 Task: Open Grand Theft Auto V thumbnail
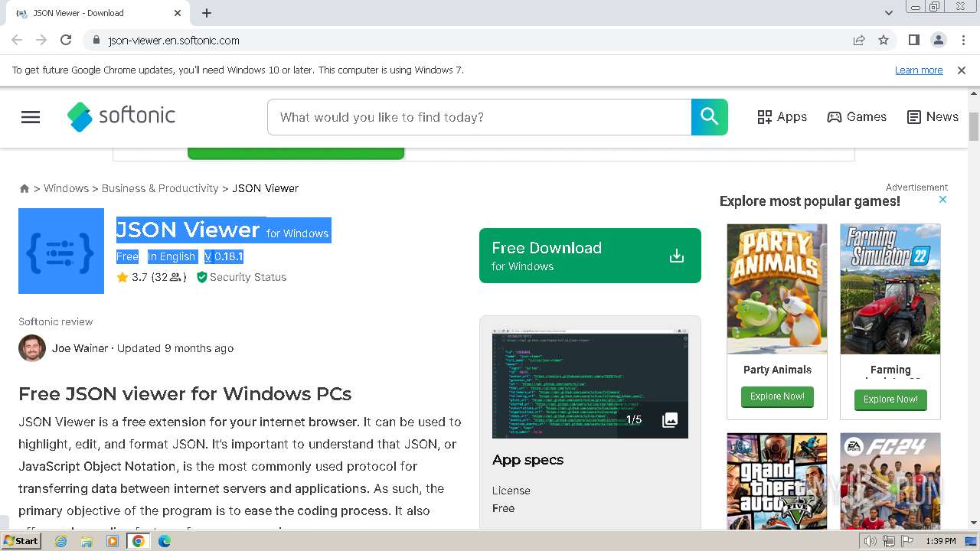[x=777, y=481]
